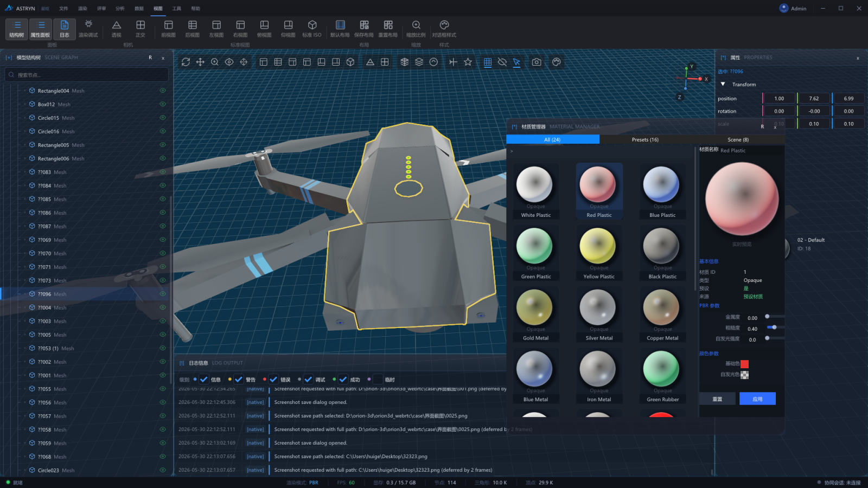The width and height of the screenshot is (868, 488).
Task: Uncheck the 调试 log level checkbox
Action: point(308,380)
